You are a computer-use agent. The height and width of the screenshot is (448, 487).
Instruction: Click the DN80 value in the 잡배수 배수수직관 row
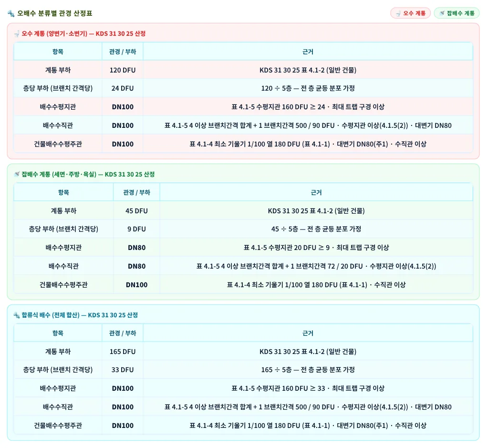tap(136, 266)
